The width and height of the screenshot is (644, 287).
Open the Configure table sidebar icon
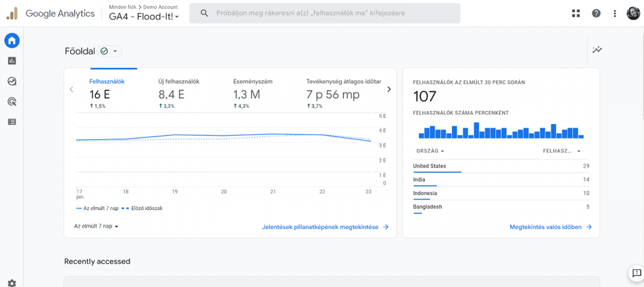tap(12, 122)
